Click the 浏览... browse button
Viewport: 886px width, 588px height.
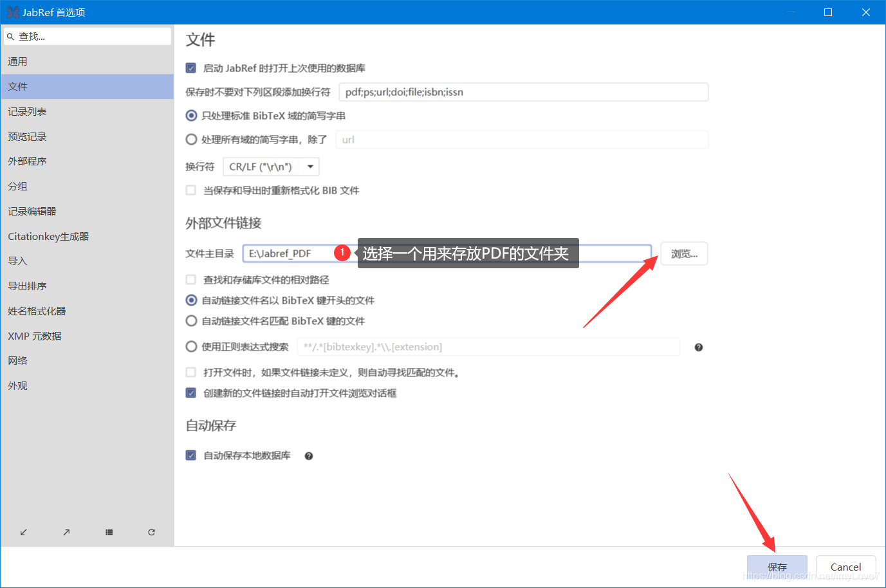tap(684, 253)
